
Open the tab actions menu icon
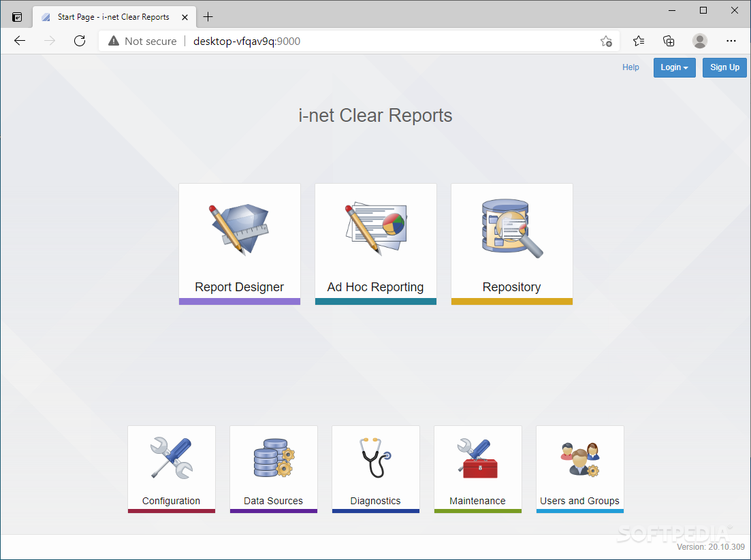click(17, 17)
